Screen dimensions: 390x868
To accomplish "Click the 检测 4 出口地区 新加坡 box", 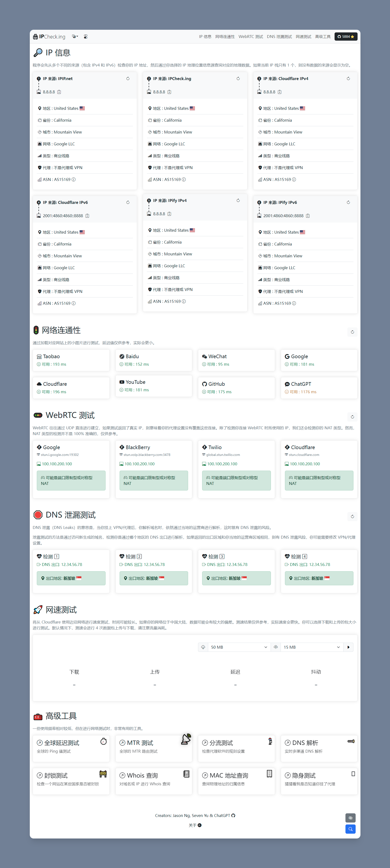I will point(319,578).
